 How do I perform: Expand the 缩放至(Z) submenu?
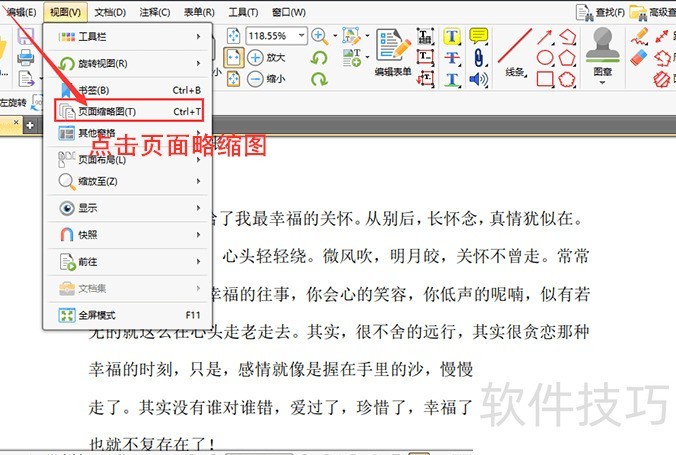click(128, 182)
